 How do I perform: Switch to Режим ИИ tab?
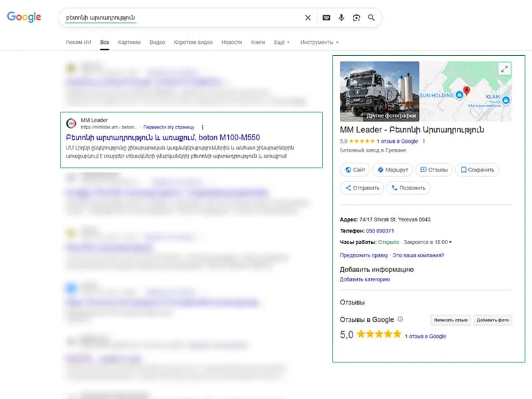pyautogui.click(x=78, y=42)
